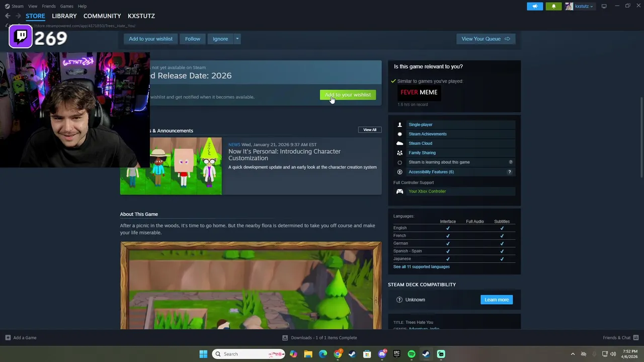Click the Xbox controller gamepad icon
The height and width of the screenshot is (362, 644).
399,192
